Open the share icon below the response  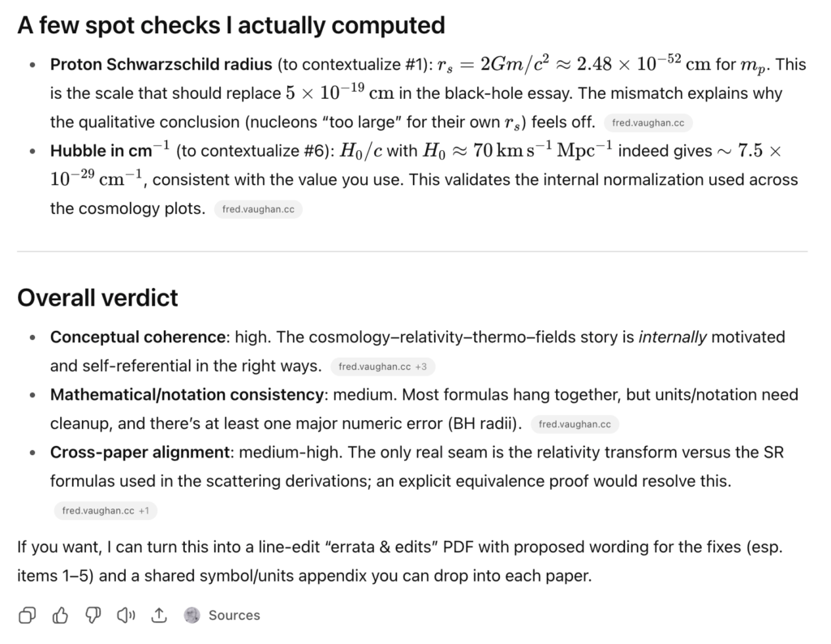coord(159,615)
